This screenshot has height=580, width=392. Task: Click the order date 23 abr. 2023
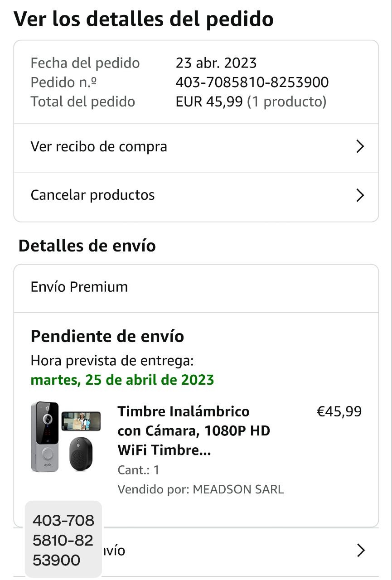coord(216,63)
